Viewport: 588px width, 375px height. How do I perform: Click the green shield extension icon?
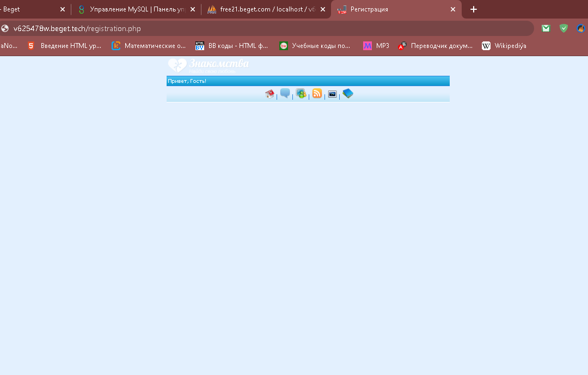[x=563, y=28]
